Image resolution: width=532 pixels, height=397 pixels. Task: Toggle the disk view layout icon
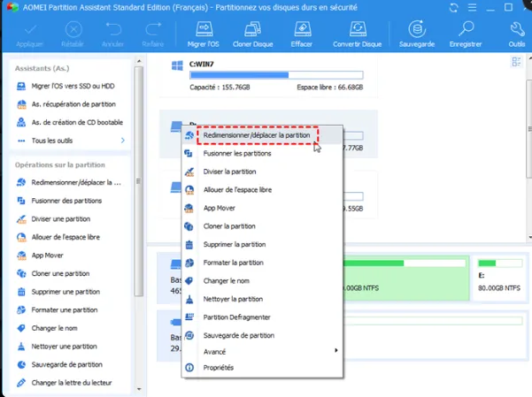(x=516, y=62)
